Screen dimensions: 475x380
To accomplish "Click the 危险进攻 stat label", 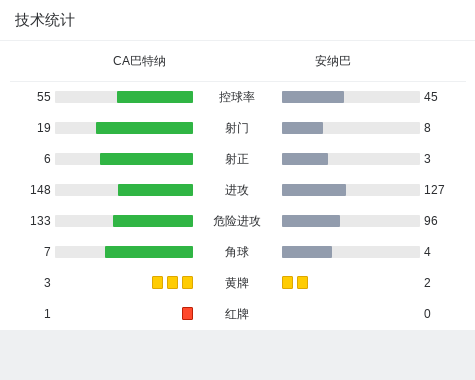I will click(237, 221).
